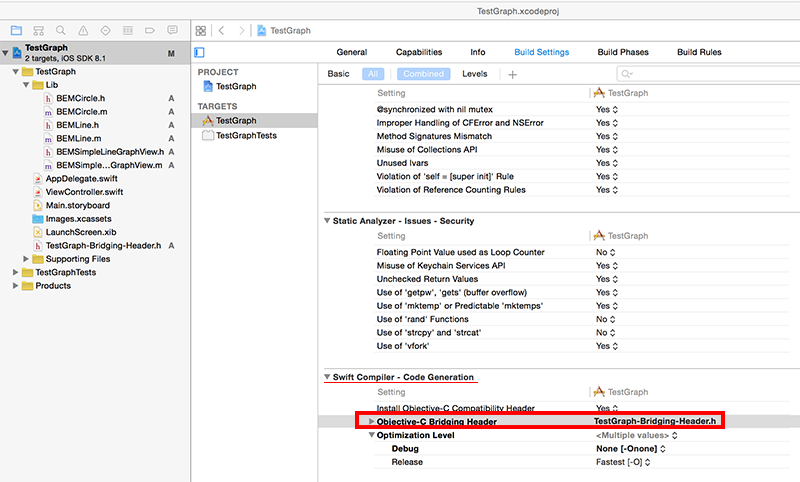Change Floating Point Value Loop Counter value
Screen dimensions: 800x482
click(x=605, y=252)
